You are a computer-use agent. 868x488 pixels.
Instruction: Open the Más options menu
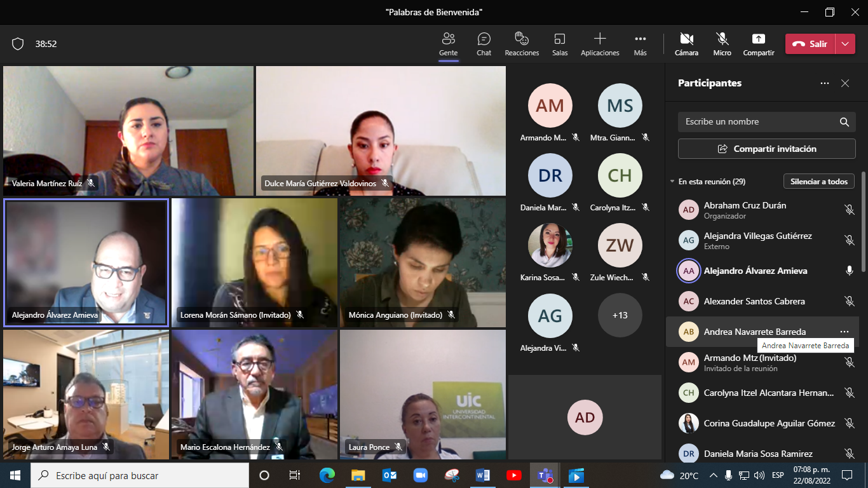point(640,44)
